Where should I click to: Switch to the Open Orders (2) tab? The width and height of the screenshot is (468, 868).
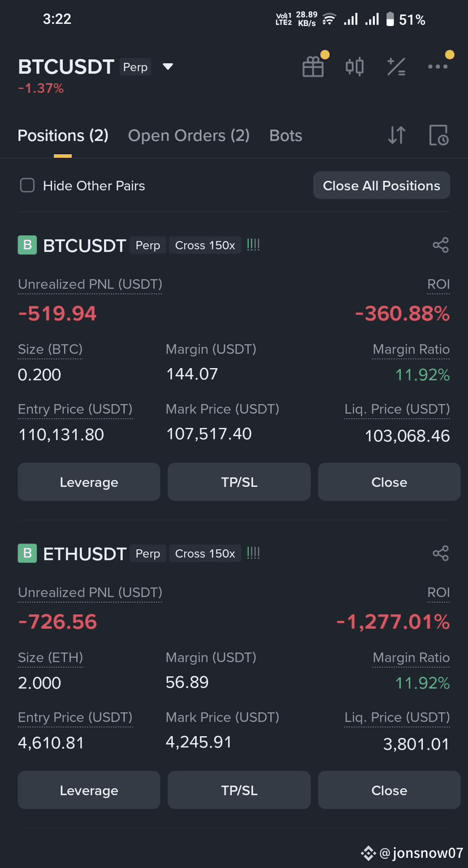[x=189, y=136]
